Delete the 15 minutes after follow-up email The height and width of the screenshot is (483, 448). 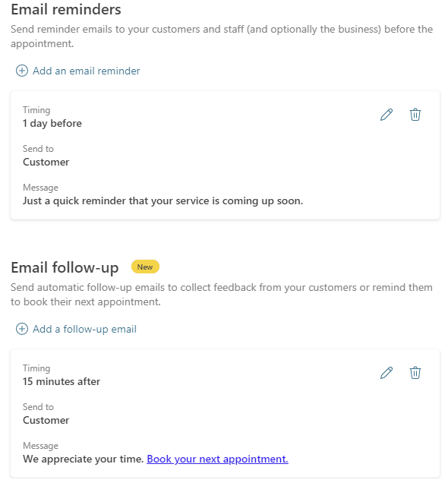pyautogui.click(x=415, y=373)
